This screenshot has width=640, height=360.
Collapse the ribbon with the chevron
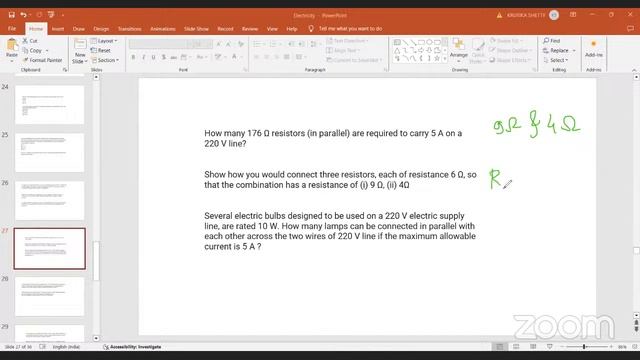pyautogui.click(x=634, y=70)
